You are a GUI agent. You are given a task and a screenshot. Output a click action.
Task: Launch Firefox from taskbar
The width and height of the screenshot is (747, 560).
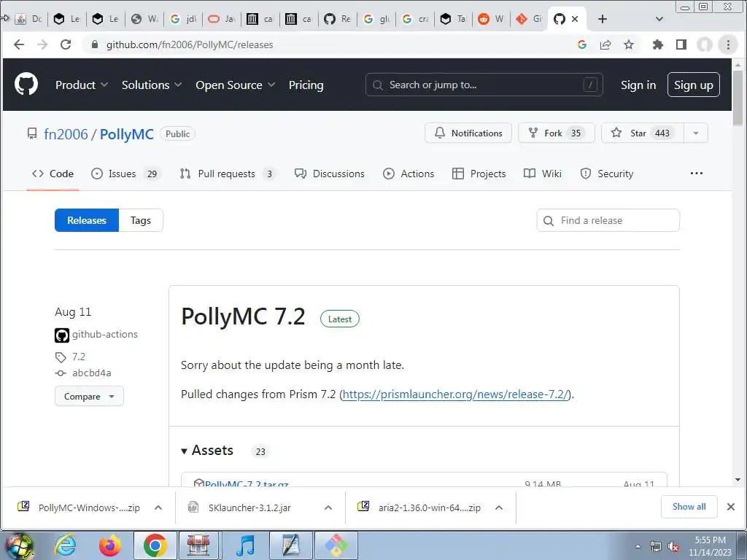[x=110, y=545]
